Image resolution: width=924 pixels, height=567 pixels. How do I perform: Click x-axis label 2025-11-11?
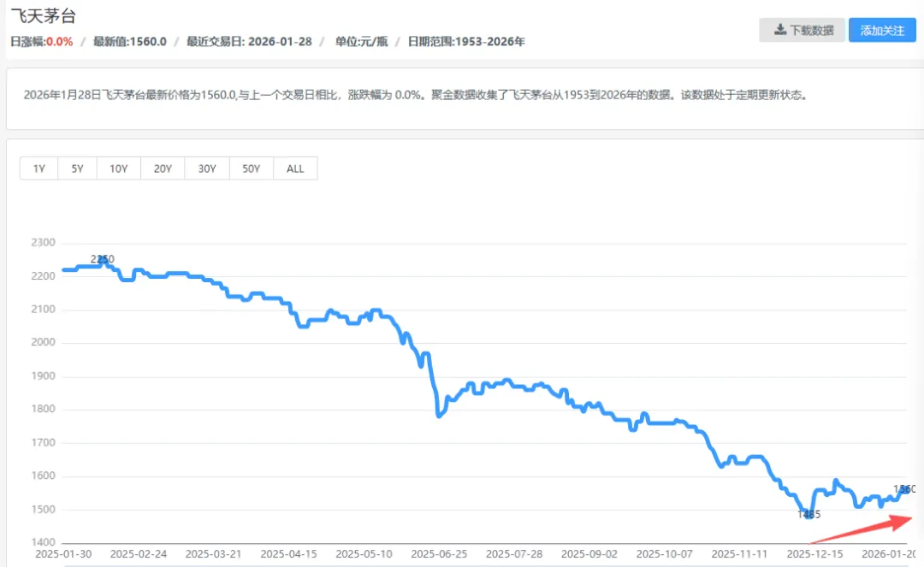click(739, 554)
